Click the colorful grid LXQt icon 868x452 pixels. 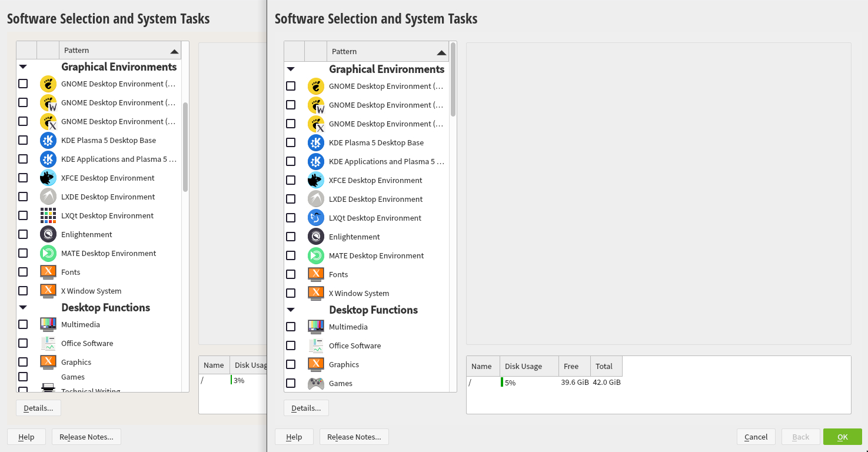pos(48,215)
